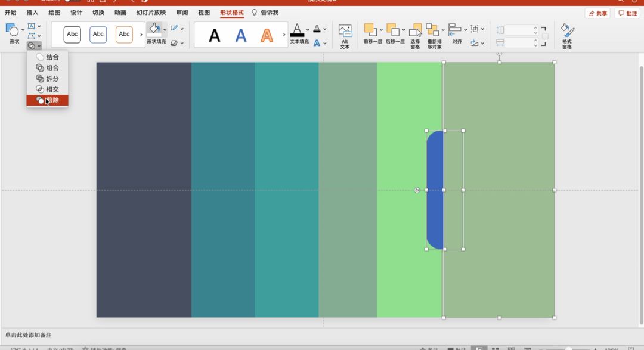
Task: Choose 剪除 subtract from merge shapes menu
Action: (47, 100)
